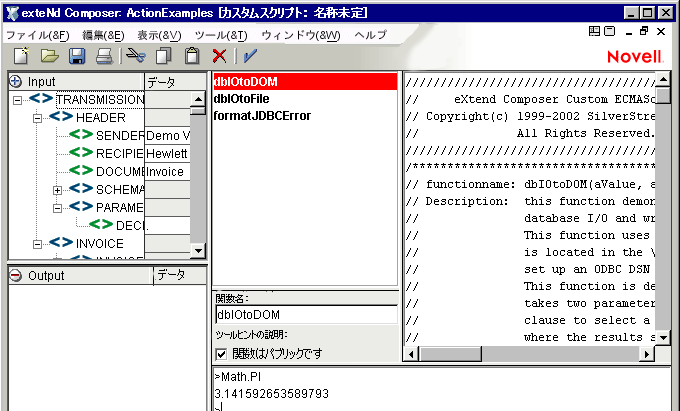This screenshot has width=680, height=411.
Task: Select dbIOtoDOM in the function list
Action: point(305,82)
